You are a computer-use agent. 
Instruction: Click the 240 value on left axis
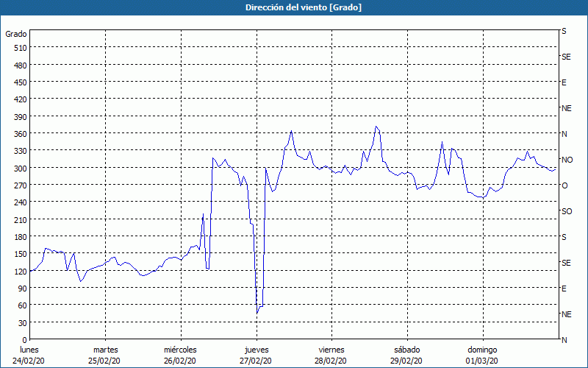tap(21, 202)
